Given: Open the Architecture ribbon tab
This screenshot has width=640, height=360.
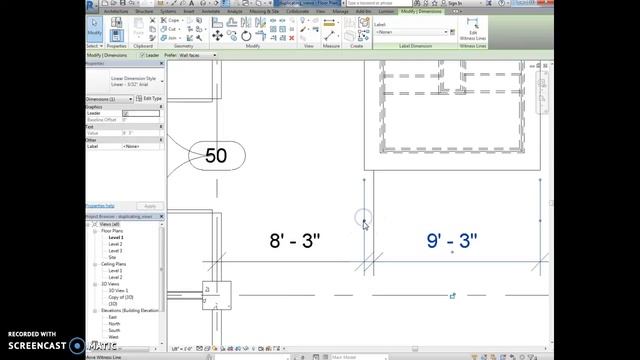Looking at the screenshot, I should 116,11.
